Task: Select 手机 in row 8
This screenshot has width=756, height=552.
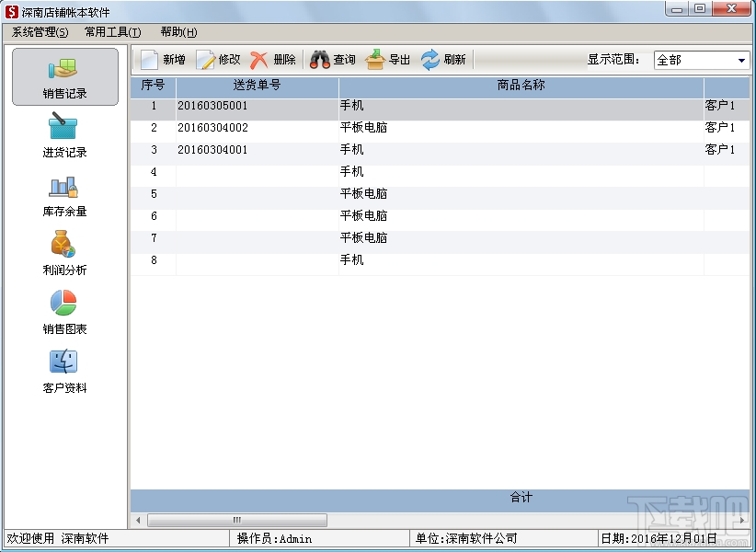Action: click(351, 260)
